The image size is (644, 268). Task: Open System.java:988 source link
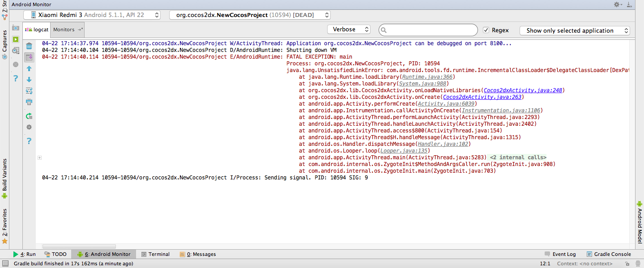(x=423, y=84)
